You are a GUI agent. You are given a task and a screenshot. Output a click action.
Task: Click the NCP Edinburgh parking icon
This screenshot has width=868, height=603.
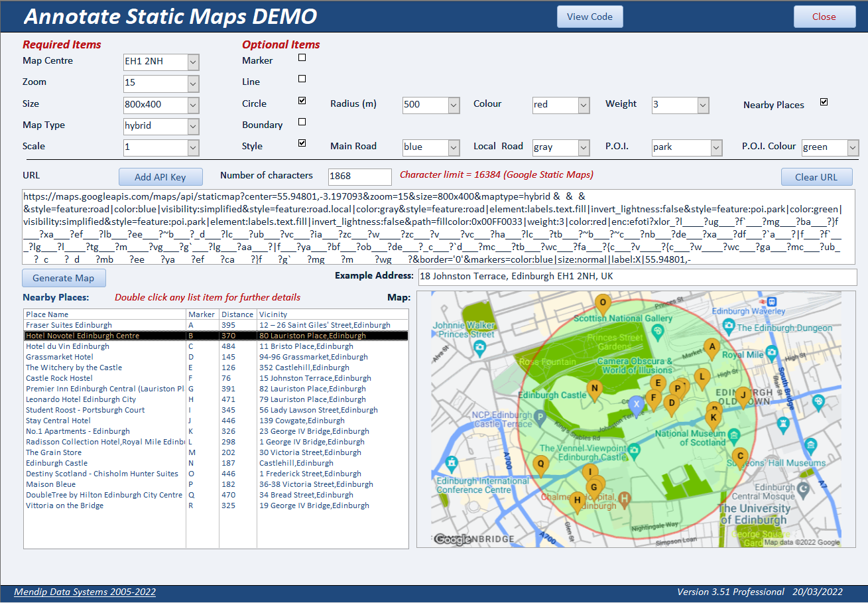[x=540, y=418]
